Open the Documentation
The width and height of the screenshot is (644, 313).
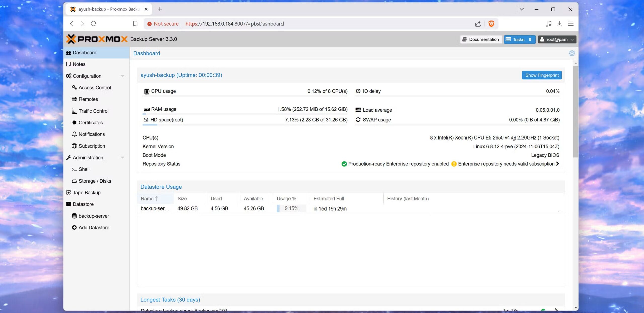pos(480,39)
